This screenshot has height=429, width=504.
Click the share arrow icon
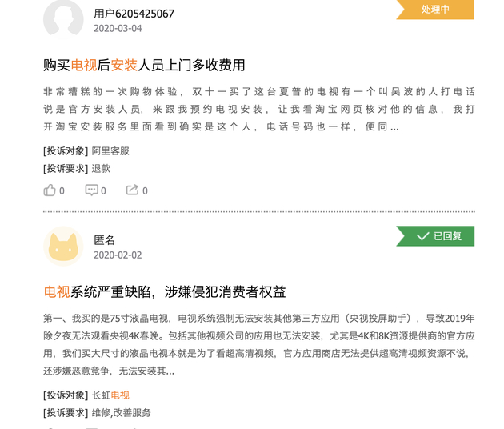(x=132, y=190)
